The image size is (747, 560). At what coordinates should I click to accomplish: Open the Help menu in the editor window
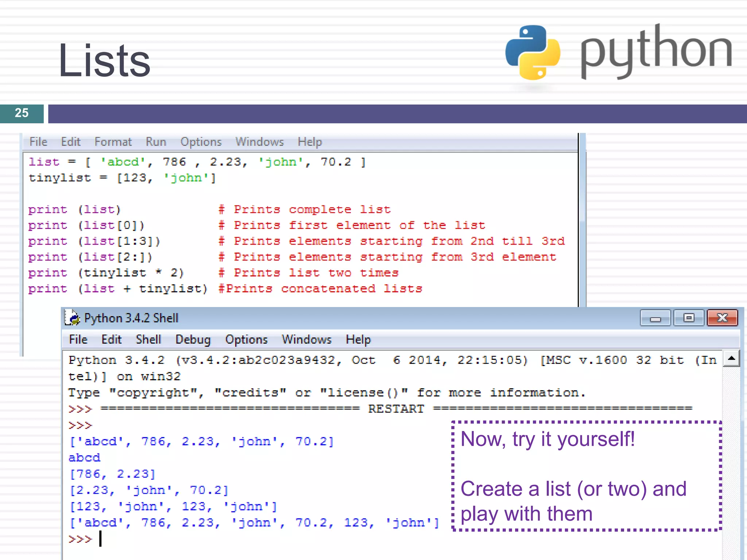[310, 142]
